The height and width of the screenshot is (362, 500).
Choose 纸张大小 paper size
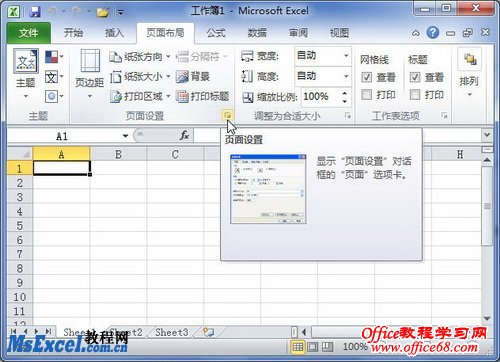pos(140,77)
